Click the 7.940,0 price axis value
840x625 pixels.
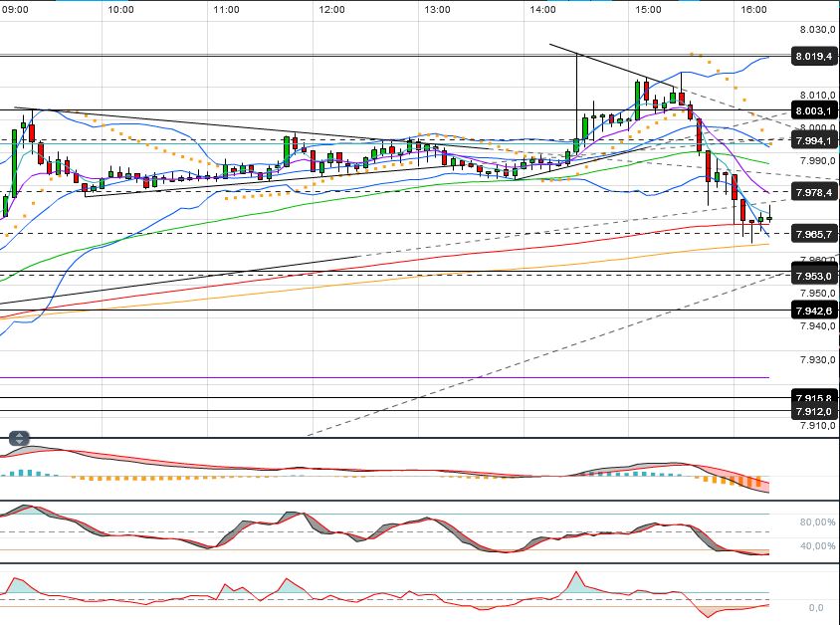point(817,326)
